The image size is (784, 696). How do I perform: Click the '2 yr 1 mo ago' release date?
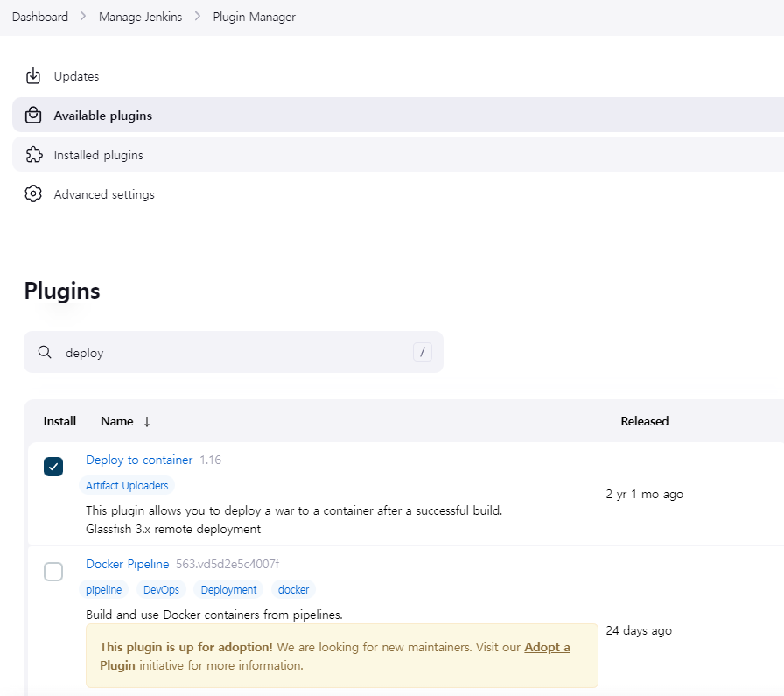[x=645, y=494]
